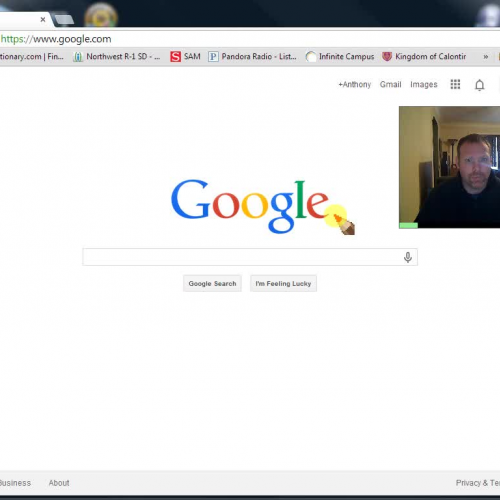Open the Dictionary.com bookmark
This screenshot has width=500, height=500.
click(32, 57)
